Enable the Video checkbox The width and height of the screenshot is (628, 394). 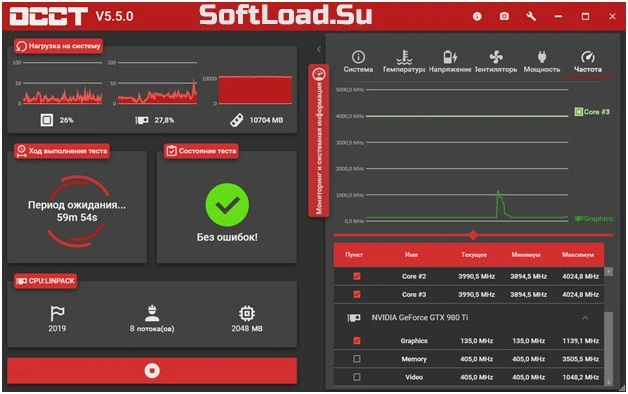coord(357,377)
